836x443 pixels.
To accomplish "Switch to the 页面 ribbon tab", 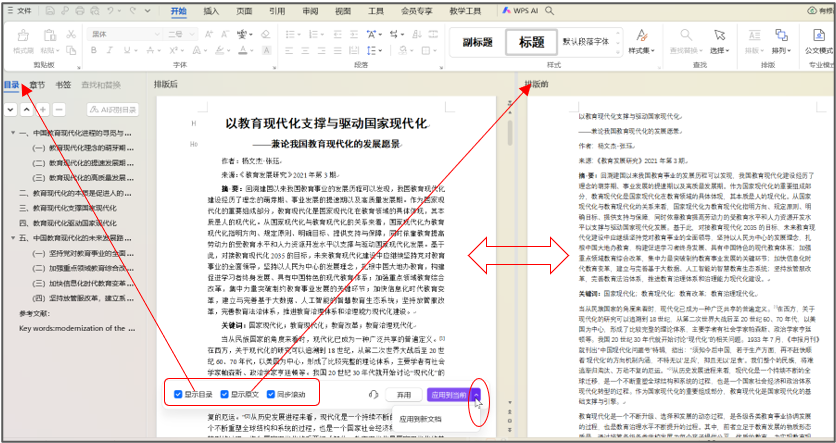I will tap(244, 11).
